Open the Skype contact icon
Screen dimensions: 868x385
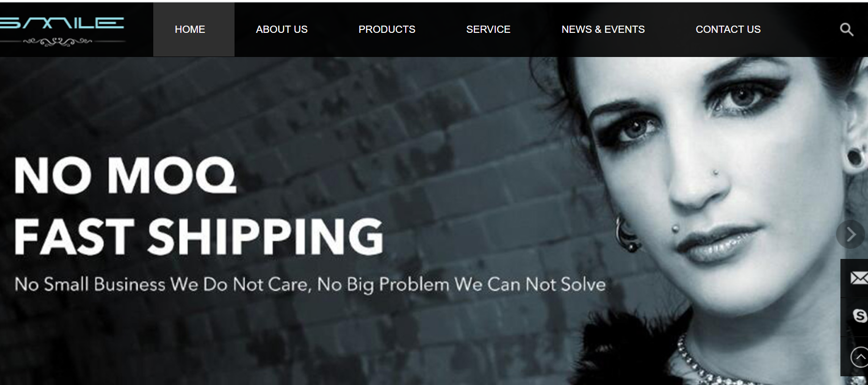pyautogui.click(x=860, y=316)
